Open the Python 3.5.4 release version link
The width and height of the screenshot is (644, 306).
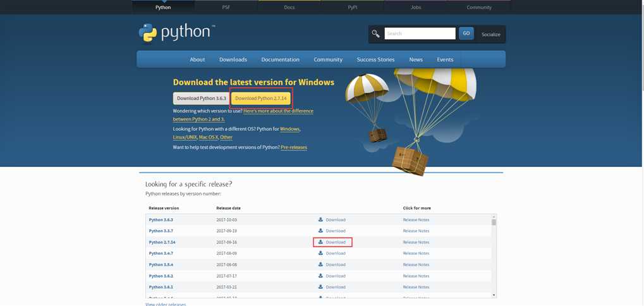tap(161, 264)
